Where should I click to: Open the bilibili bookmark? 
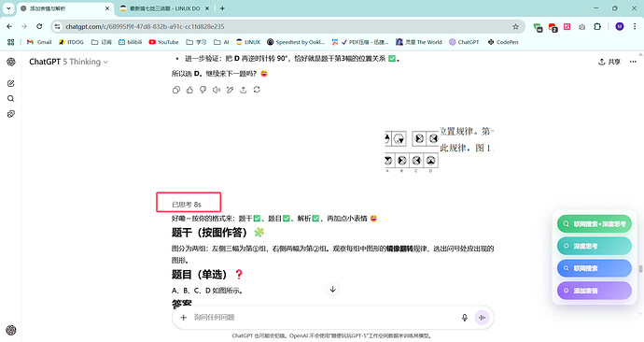[x=130, y=42]
